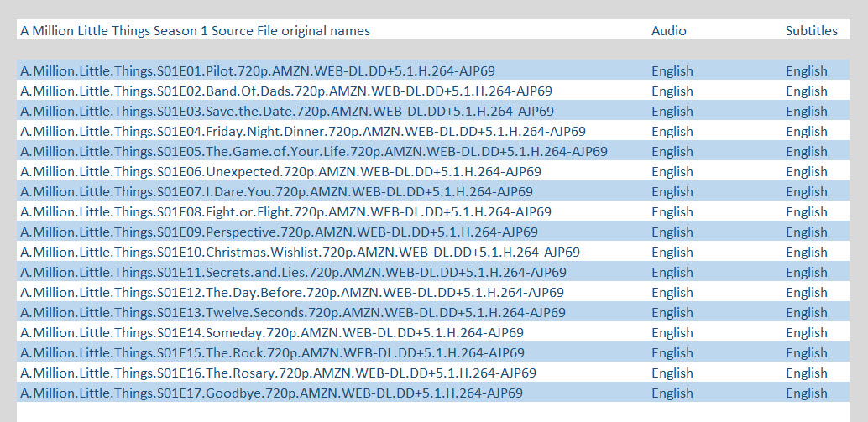Click the 'Audio' column header
The height and width of the screenshot is (422, 868).
tap(669, 30)
